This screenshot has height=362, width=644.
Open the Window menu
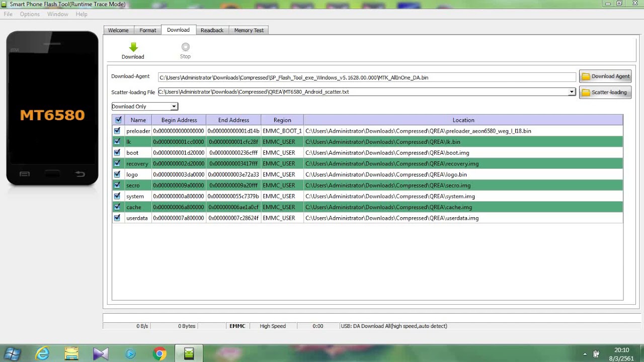(x=58, y=14)
